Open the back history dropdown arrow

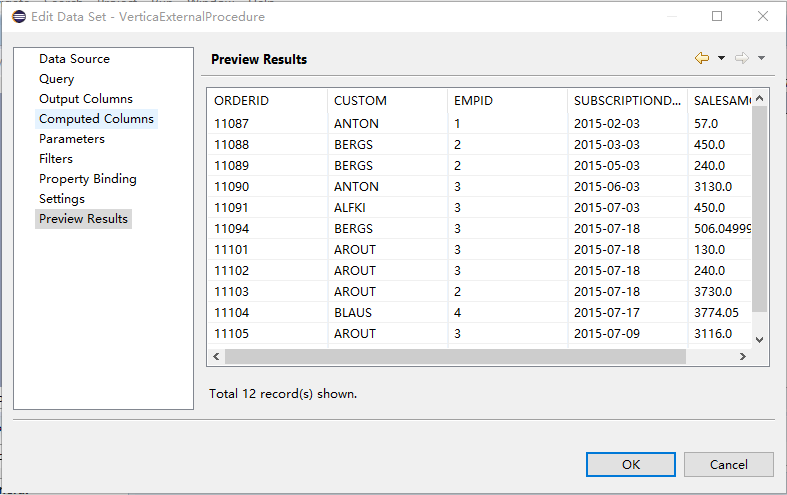(721, 59)
